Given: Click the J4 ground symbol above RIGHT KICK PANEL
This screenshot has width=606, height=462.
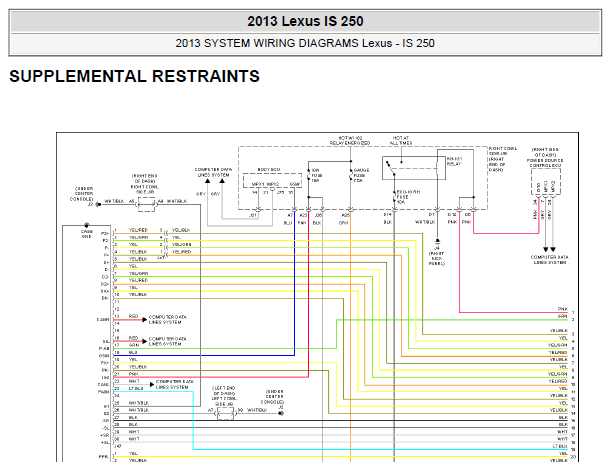Looking at the screenshot, I should click(x=437, y=241).
